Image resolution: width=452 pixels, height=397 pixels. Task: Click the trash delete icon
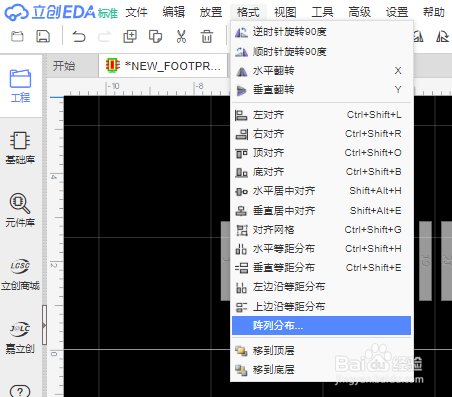pos(207,36)
